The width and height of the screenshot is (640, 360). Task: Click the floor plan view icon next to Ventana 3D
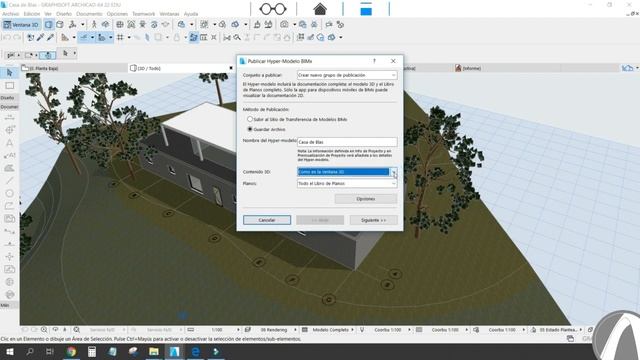point(49,24)
